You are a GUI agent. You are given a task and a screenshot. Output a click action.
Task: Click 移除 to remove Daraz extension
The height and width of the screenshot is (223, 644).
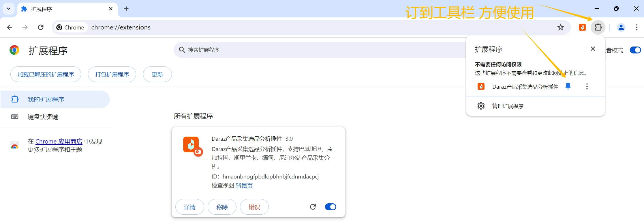(x=222, y=207)
